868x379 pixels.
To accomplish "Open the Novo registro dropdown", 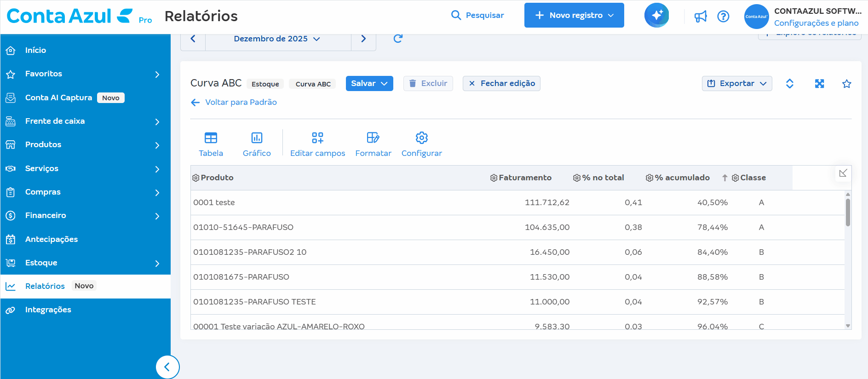I will click(574, 15).
